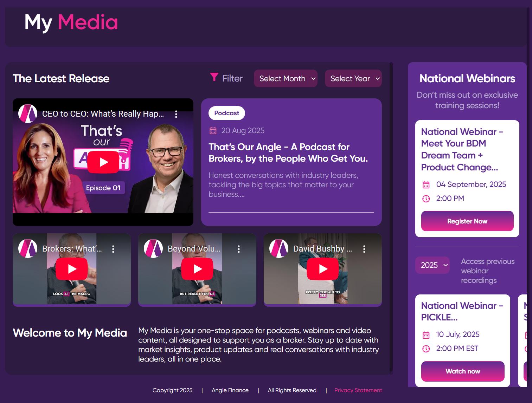Click Don't miss out on exclusive training text

467,100
